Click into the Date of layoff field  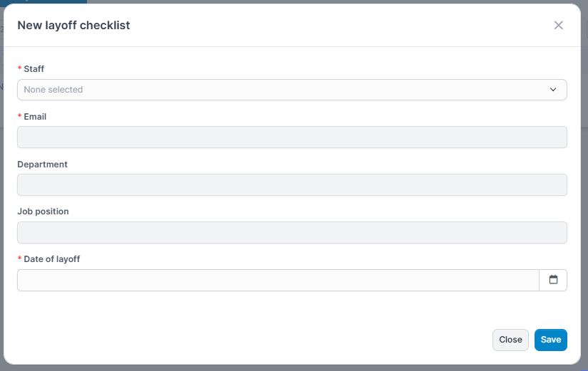(278, 280)
